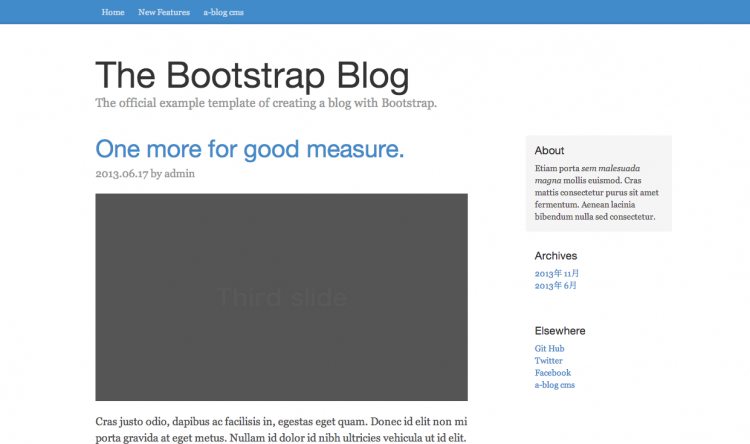Open the Twitter link in Elsewhere
The image size is (750, 444).
(548, 361)
